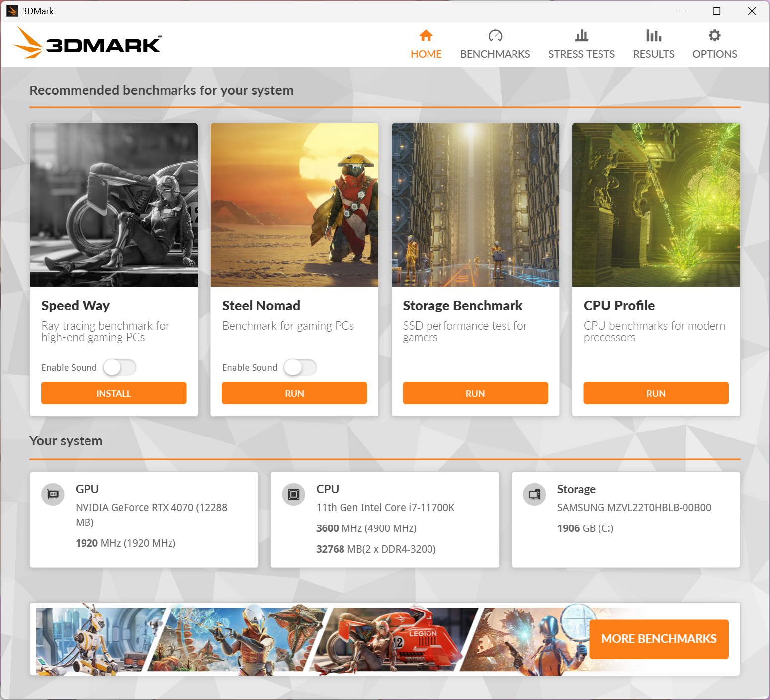Run the Steel Nomad benchmark
This screenshot has width=770, height=700.
tap(294, 393)
